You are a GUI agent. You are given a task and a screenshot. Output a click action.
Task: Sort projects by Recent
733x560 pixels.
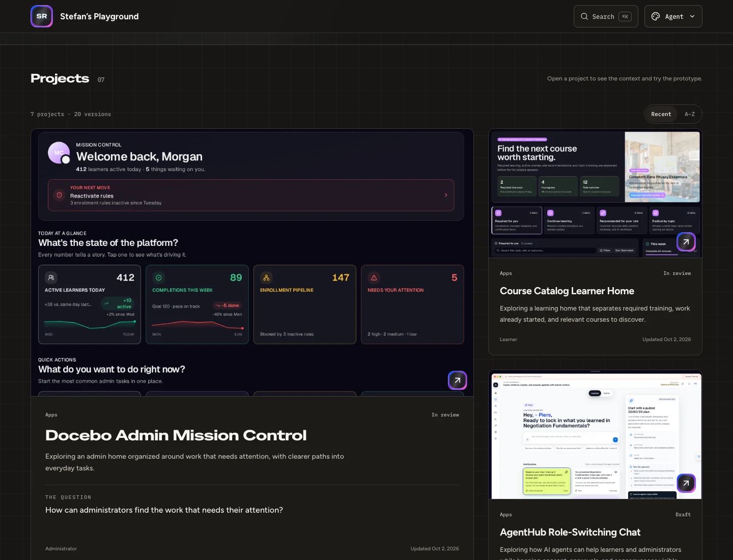click(x=661, y=114)
